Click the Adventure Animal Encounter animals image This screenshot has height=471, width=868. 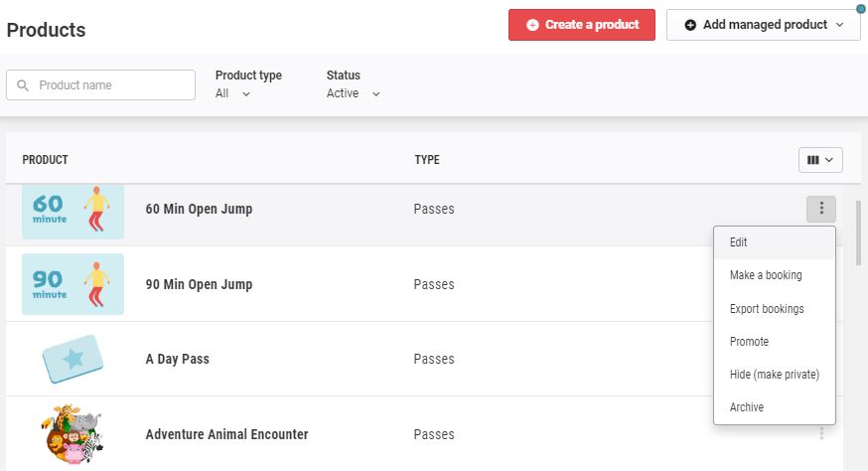pyautogui.click(x=73, y=434)
